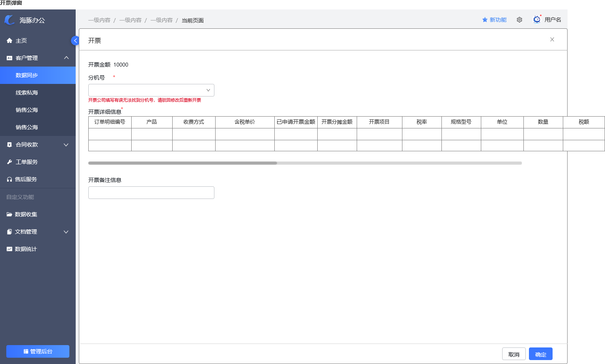This screenshot has height=364, width=605.
Task: Open settings with the gear icon
Action: point(519,20)
